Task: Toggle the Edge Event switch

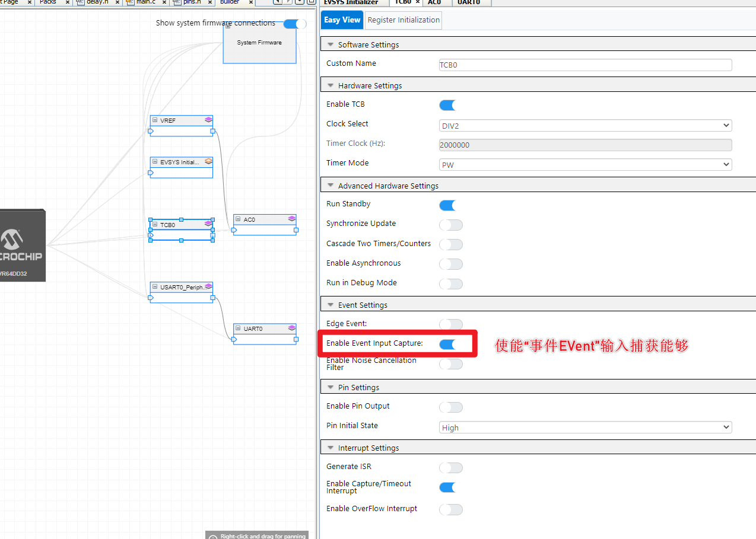Action: [x=451, y=324]
